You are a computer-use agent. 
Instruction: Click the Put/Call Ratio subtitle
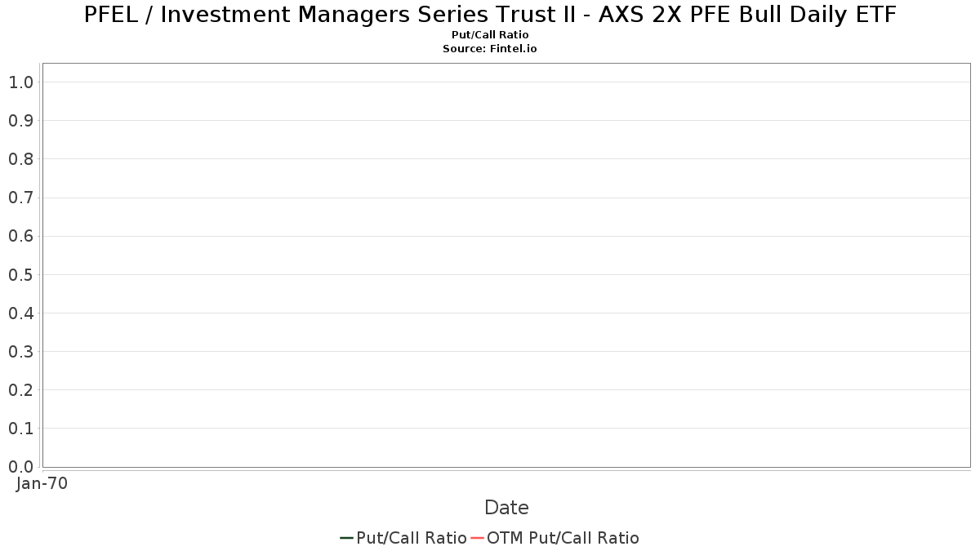(490, 35)
